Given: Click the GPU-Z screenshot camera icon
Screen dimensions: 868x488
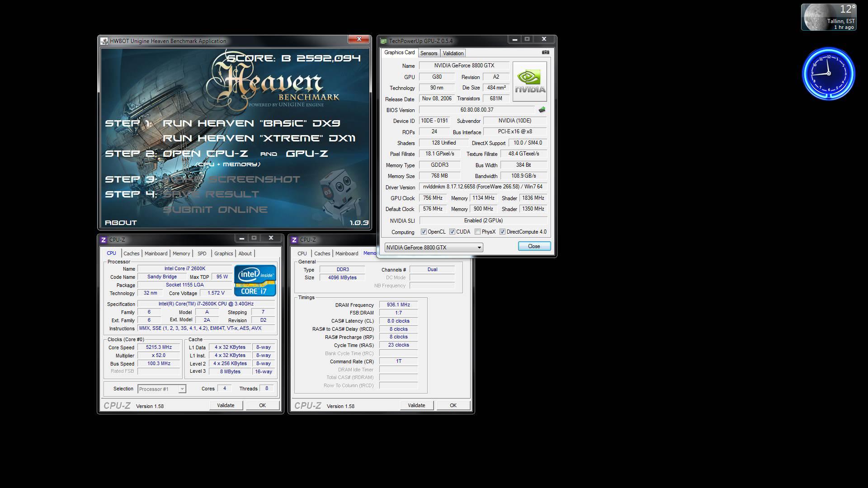Looking at the screenshot, I should click(x=546, y=52).
